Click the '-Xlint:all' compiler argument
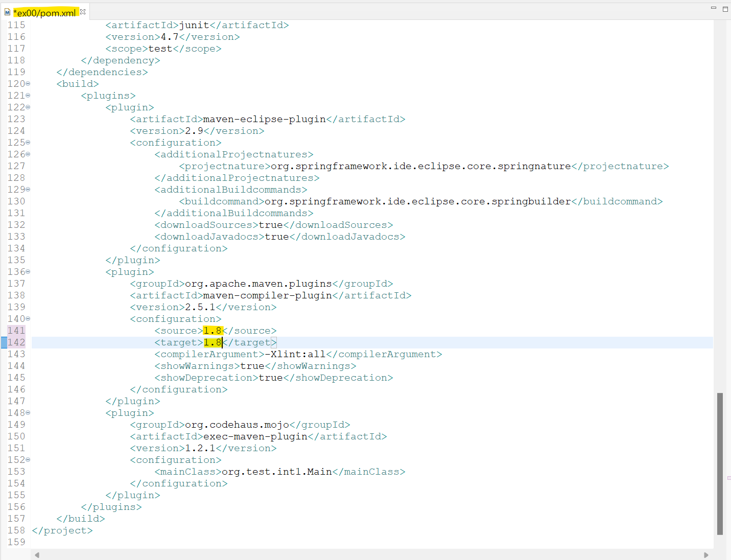This screenshot has height=560, width=731. (x=295, y=354)
